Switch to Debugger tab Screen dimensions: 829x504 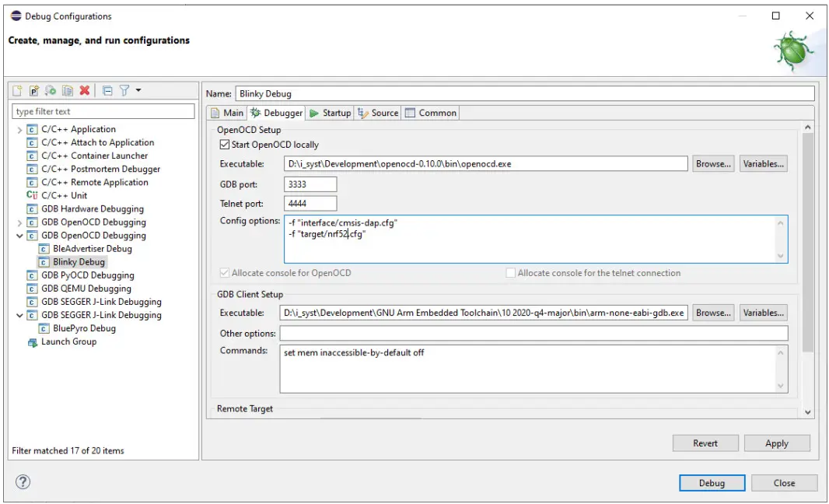click(x=277, y=113)
